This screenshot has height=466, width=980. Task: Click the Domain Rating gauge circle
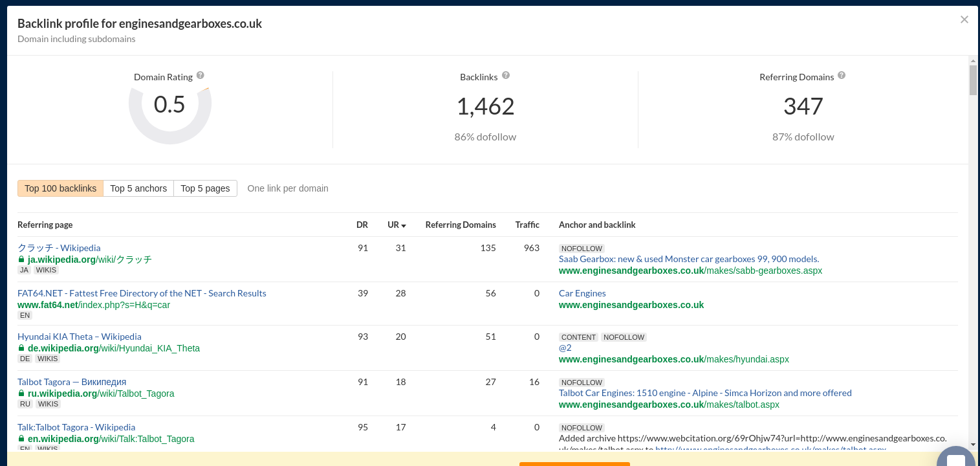pyautogui.click(x=169, y=105)
